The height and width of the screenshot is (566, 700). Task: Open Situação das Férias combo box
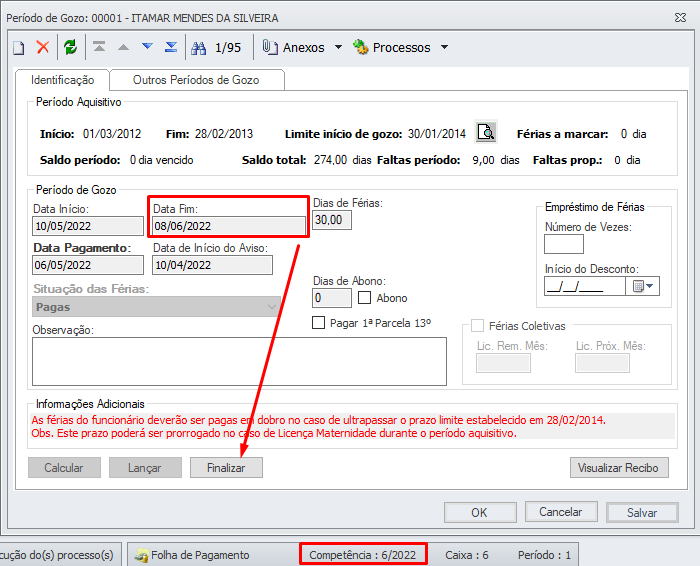pyautogui.click(x=156, y=307)
